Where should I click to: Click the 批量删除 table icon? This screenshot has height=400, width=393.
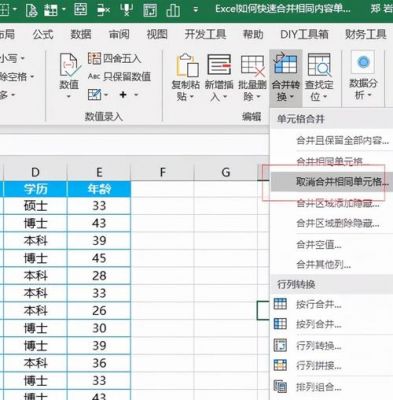point(253,65)
